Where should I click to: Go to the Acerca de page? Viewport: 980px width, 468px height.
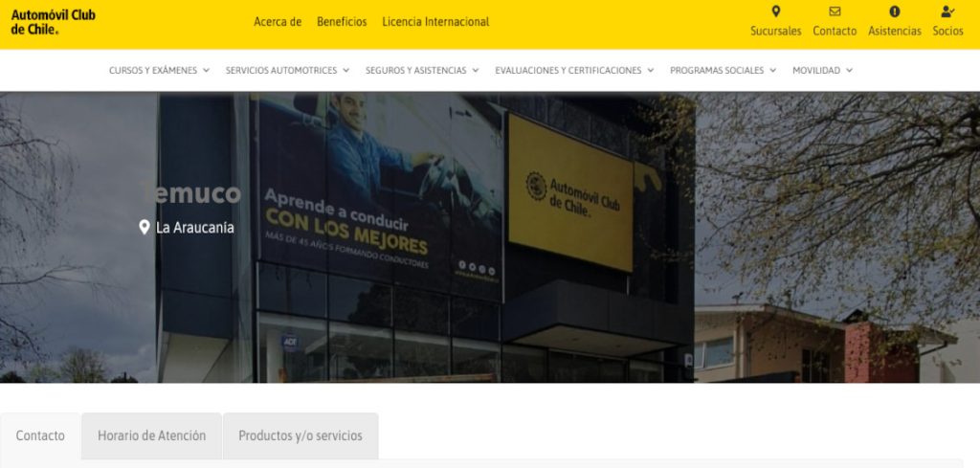(278, 22)
